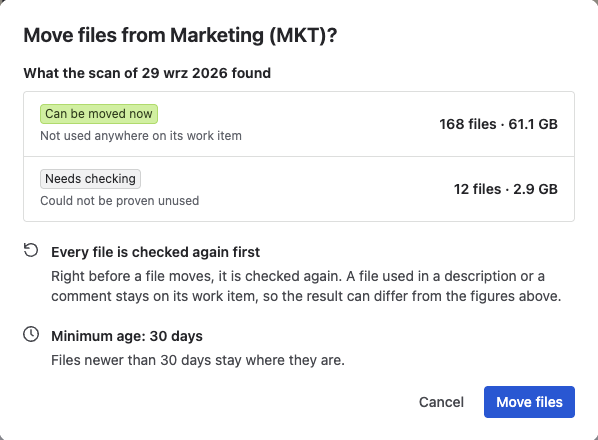Image resolution: width=598 pixels, height=440 pixels.
Task: Click the '168 files · 61.1 GB' figure
Action: click(498, 124)
